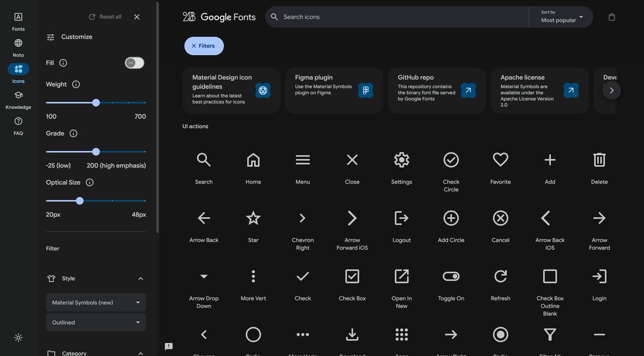Click the Fill info icon
This screenshot has height=356, width=644.
[x=63, y=63]
